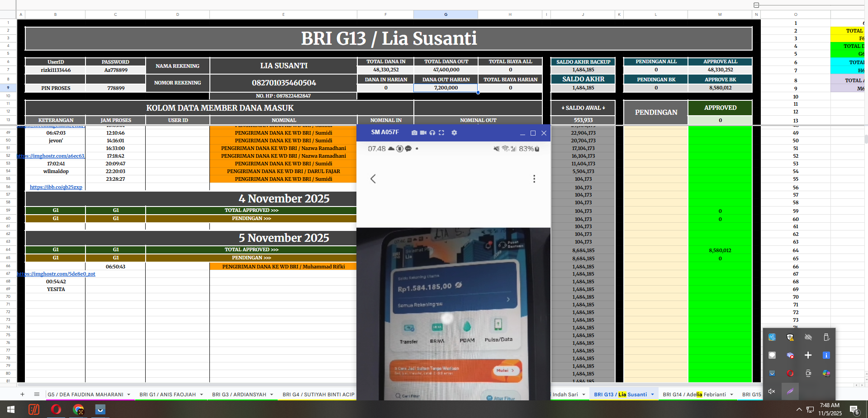868x418 pixels.
Task: Click the OneDrive offline cloud tray icon
Action: point(808,337)
